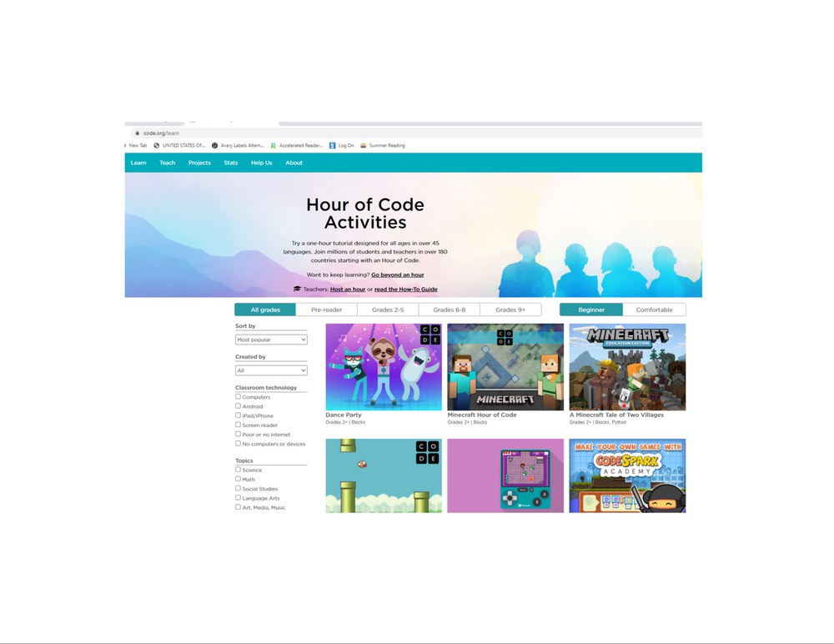
Task: Click the CODE logo on Dance Party tile
Action: (430, 335)
